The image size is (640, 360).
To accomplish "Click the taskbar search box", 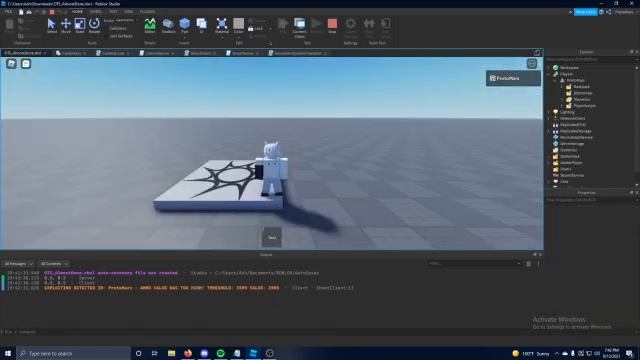I will (x=73, y=353).
